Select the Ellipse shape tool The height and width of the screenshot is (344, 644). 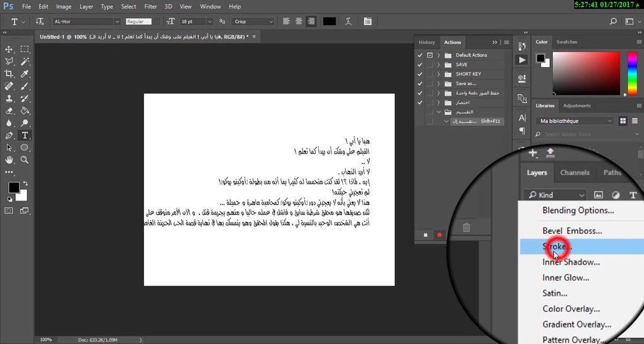[x=25, y=148]
